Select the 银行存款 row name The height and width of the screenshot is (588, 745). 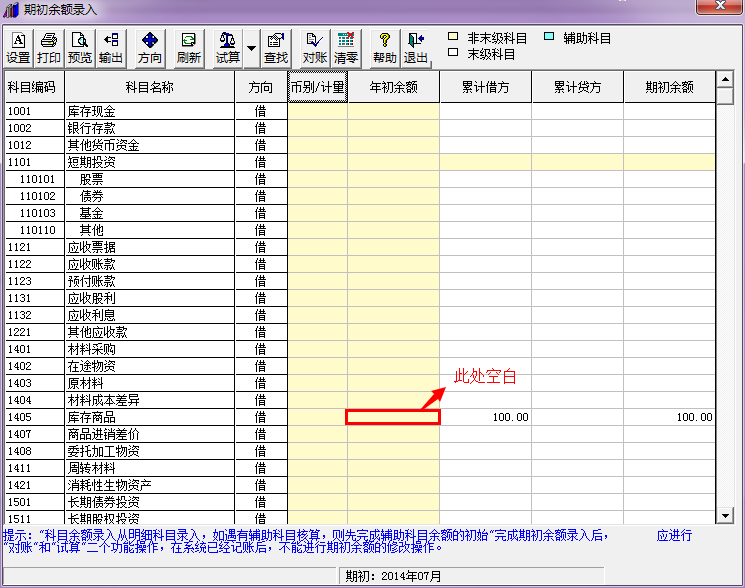click(x=150, y=128)
